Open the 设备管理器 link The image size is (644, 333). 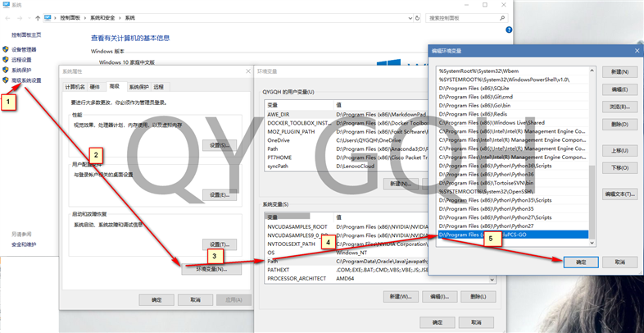24,50
